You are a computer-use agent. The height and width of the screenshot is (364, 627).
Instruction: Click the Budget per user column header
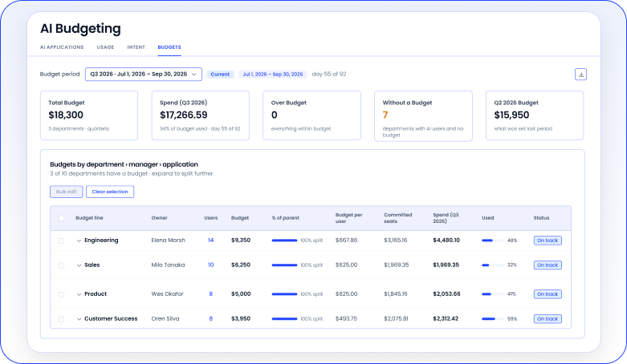348,218
